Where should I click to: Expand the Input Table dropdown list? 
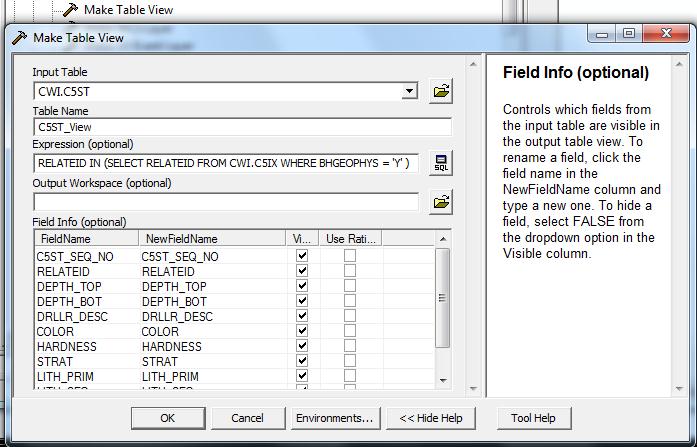(x=409, y=91)
